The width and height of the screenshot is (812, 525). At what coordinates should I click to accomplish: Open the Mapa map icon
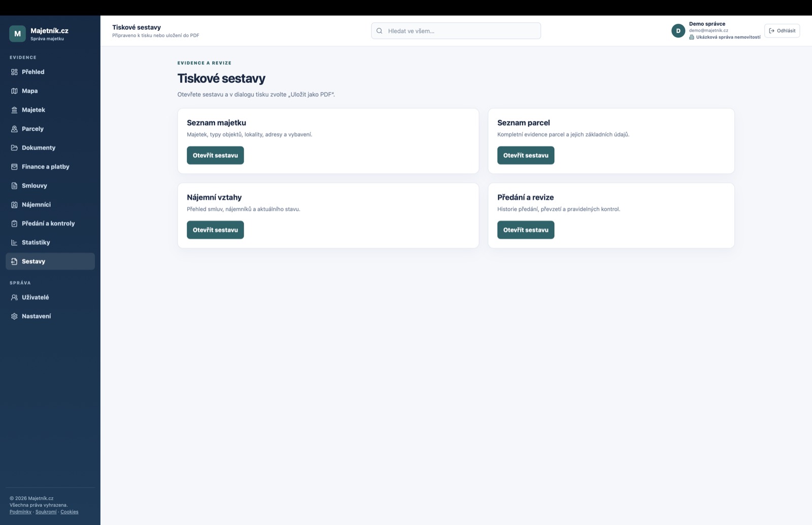pos(14,91)
